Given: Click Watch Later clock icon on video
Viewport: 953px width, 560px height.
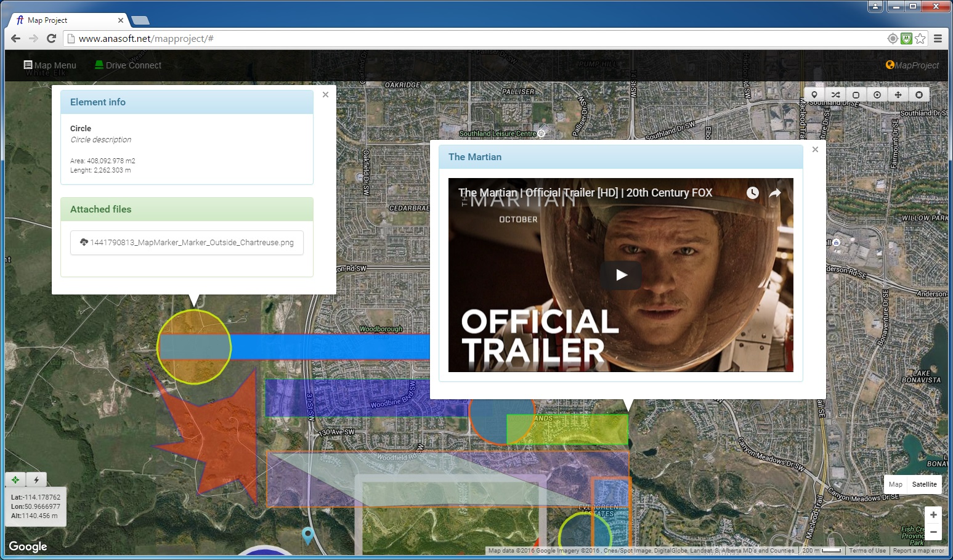Looking at the screenshot, I should 753,193.
